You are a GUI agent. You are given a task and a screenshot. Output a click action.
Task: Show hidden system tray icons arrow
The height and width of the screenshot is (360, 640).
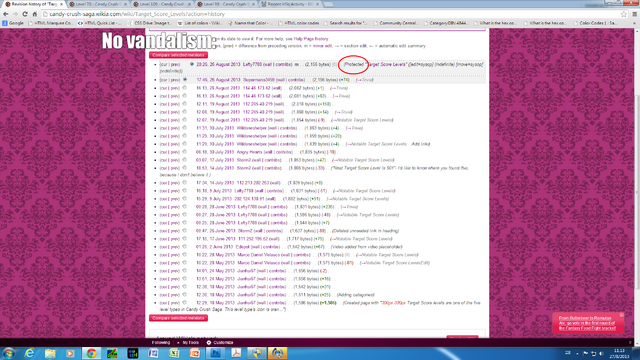click(x=577, y=353)
